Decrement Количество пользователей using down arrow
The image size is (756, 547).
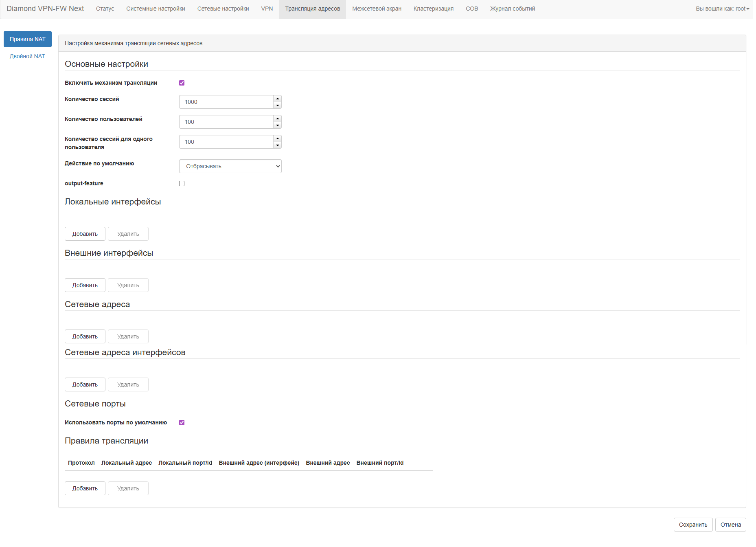[277, 125]
